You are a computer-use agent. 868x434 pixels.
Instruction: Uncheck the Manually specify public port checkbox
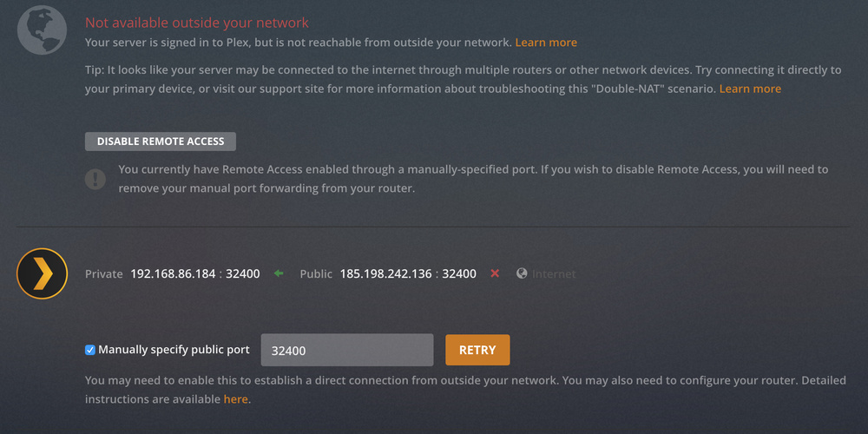click(90, 350)
